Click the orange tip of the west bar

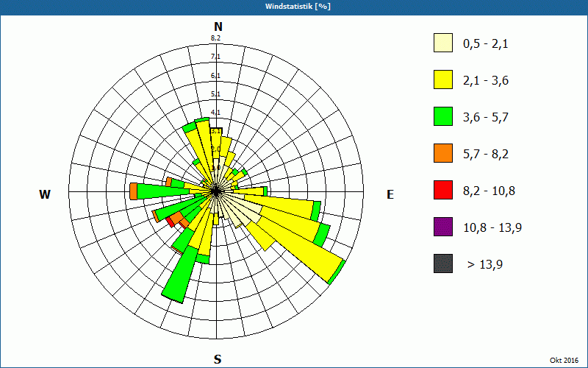click(x=133, y=191)
